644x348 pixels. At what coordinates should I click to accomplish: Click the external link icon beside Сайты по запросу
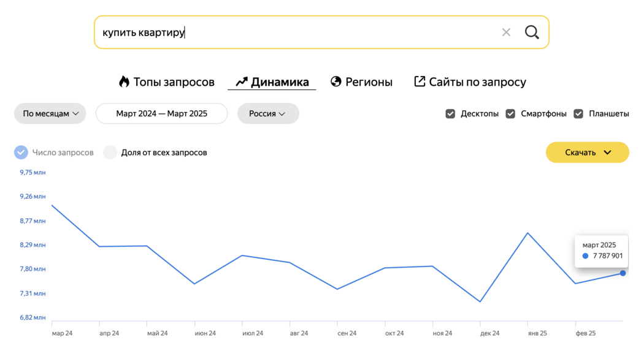point(420,81)
